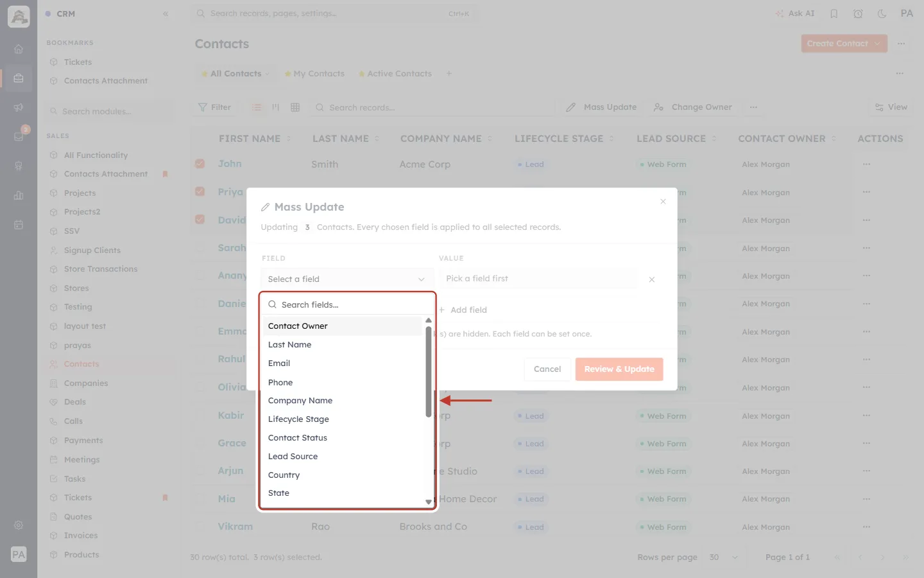924x578 pixels.
Task: Open the Create Contact dropdown arrow
Action: tap(877, 44)
